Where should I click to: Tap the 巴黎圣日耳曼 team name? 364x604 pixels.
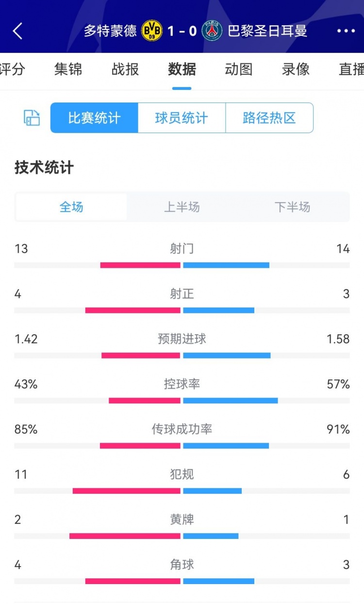point(267,31)
